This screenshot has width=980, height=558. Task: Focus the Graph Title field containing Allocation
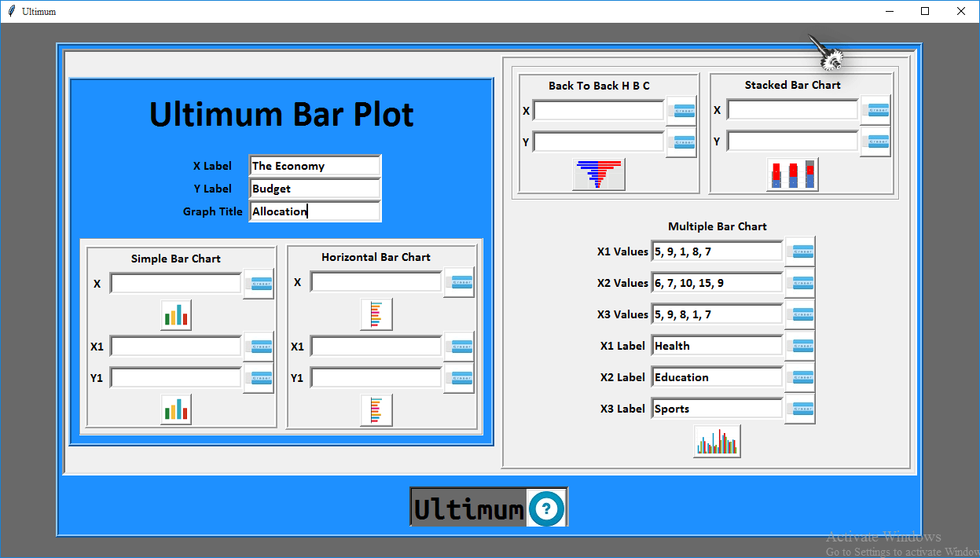point(315,211)
